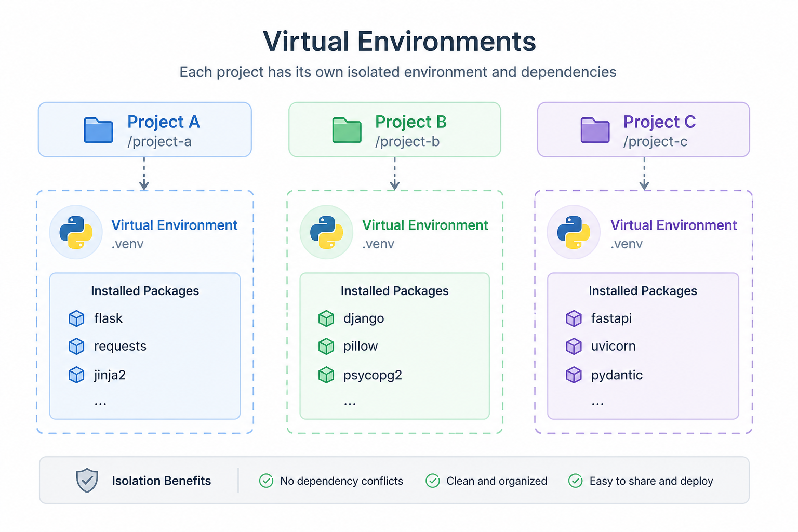Screen dimensions: 798x532
Task: Click Installed Packages heading in Project B box
Action: click(x=395, y=291)
